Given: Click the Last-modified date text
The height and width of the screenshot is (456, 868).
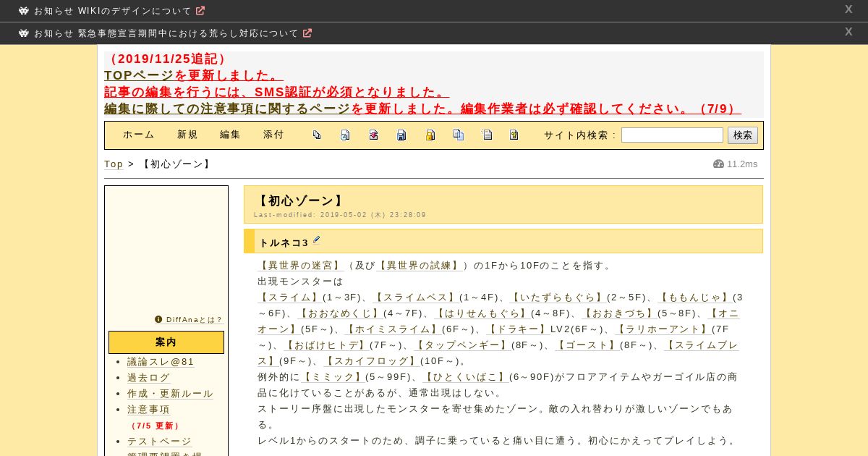Looking at the screenshot, I should 340,215.
